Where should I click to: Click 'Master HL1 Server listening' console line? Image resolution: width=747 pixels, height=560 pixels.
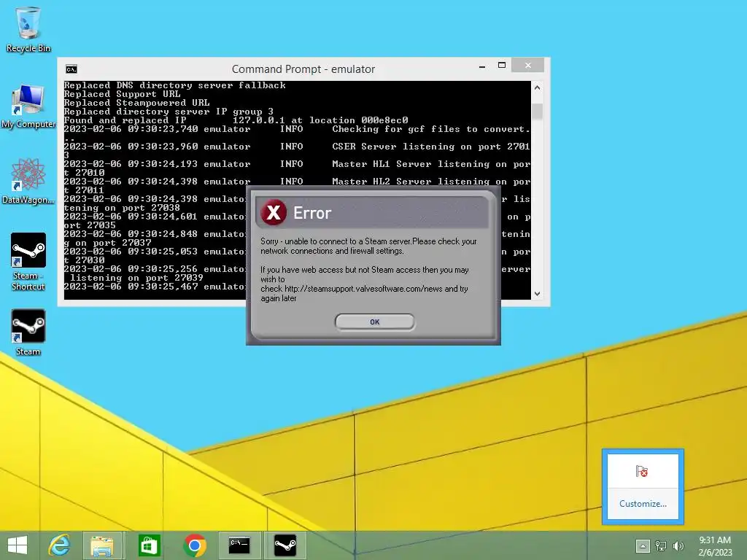coord(298,168)
